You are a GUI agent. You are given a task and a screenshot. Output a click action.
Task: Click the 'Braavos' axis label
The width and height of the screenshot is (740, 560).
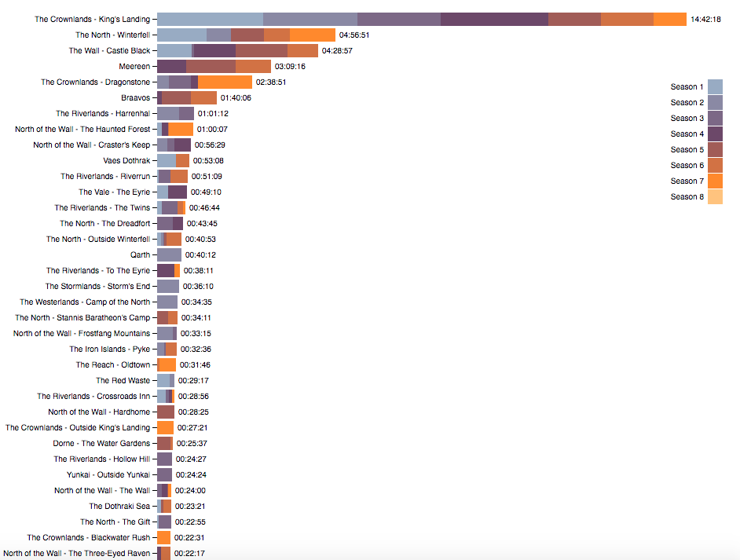click(x=135, y=97)
